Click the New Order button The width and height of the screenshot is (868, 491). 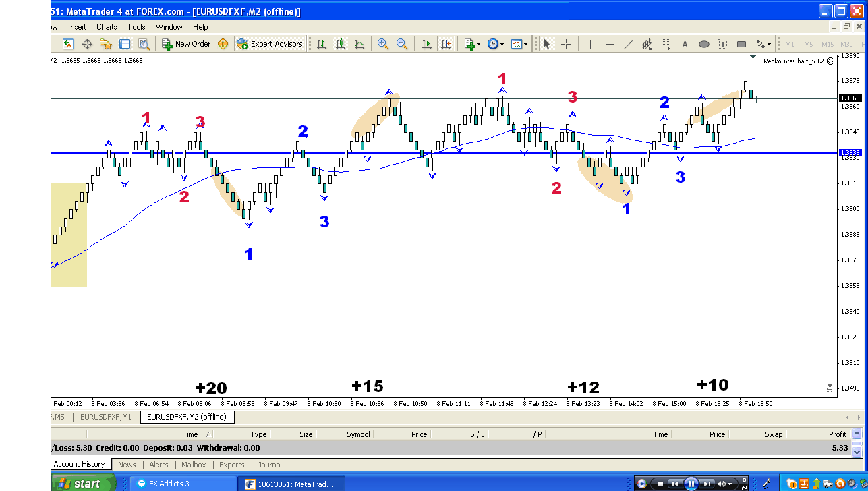(187, 44)
